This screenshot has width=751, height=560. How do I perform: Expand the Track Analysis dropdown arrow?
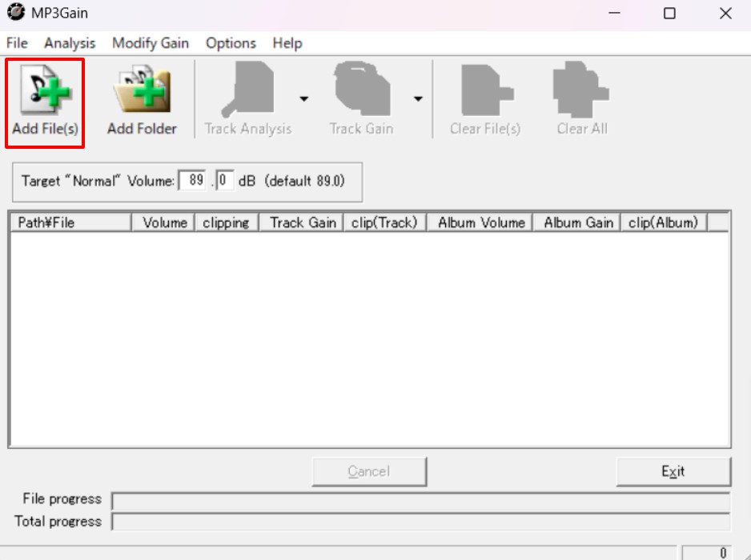click(303, 98)
